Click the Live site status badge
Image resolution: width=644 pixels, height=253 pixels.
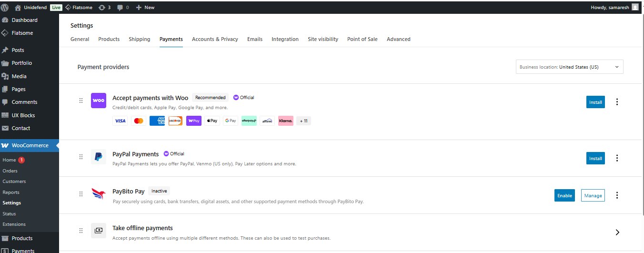(56, 7)
